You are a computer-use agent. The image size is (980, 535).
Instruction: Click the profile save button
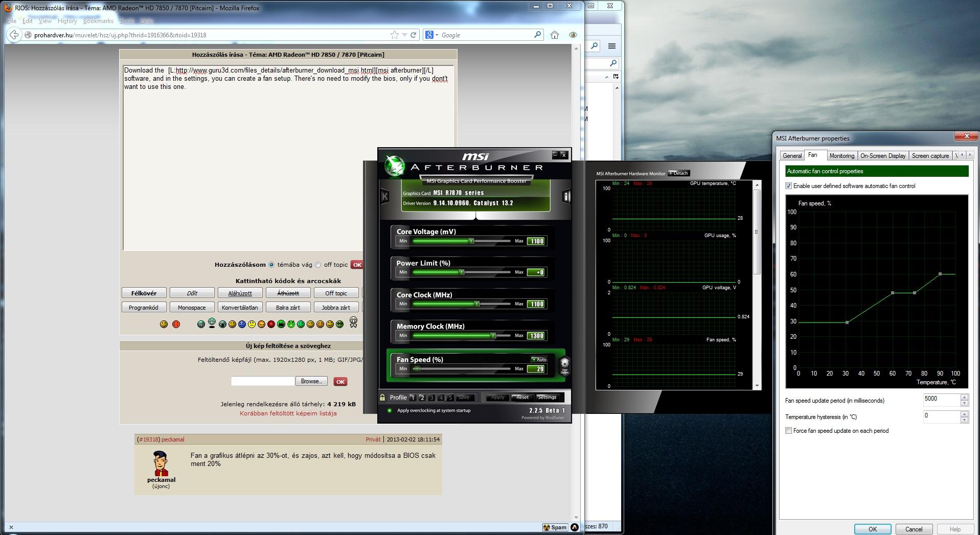tap(464, 398)
